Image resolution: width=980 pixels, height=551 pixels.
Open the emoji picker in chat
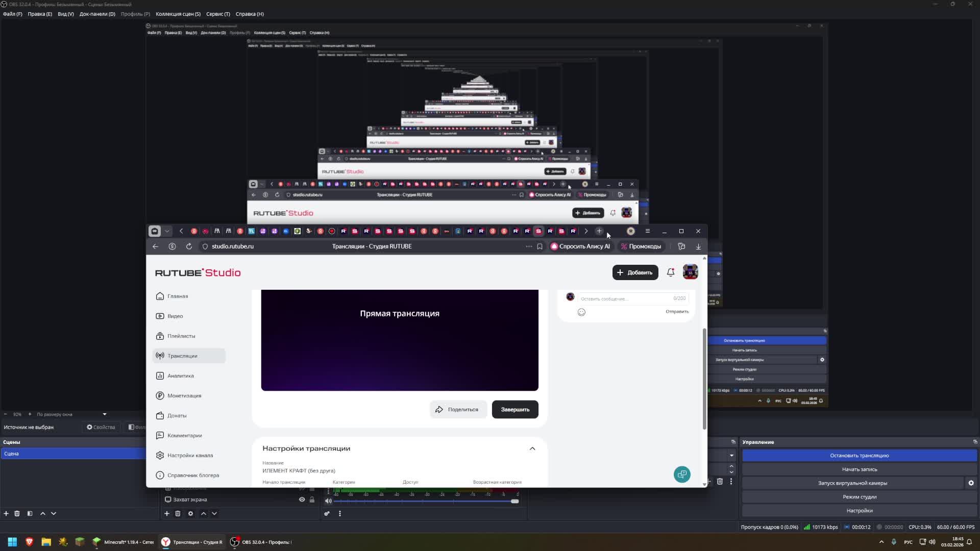pyautogui.click(x=581, y=312)
